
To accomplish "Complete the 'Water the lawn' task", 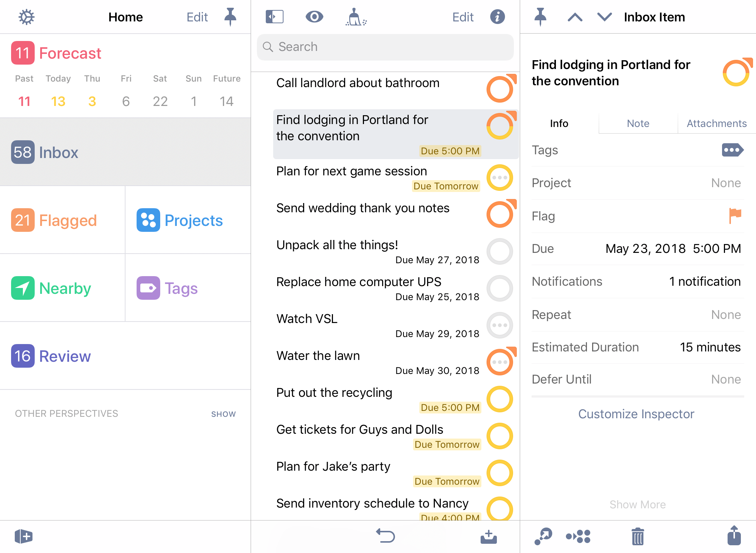I will 500,362.
